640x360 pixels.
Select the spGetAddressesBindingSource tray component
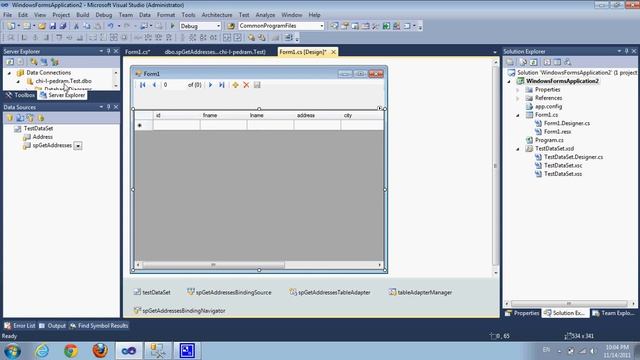(x=229, y=292)
